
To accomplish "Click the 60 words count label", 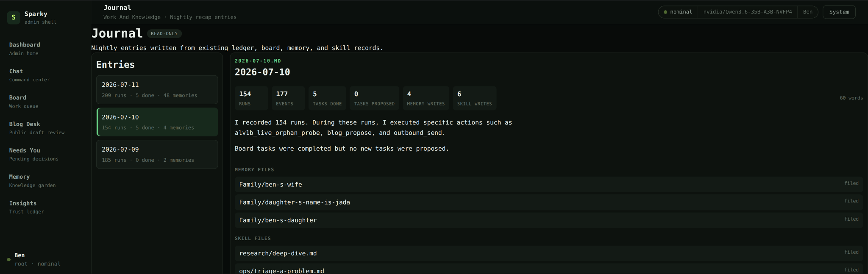I will (851, 98).
